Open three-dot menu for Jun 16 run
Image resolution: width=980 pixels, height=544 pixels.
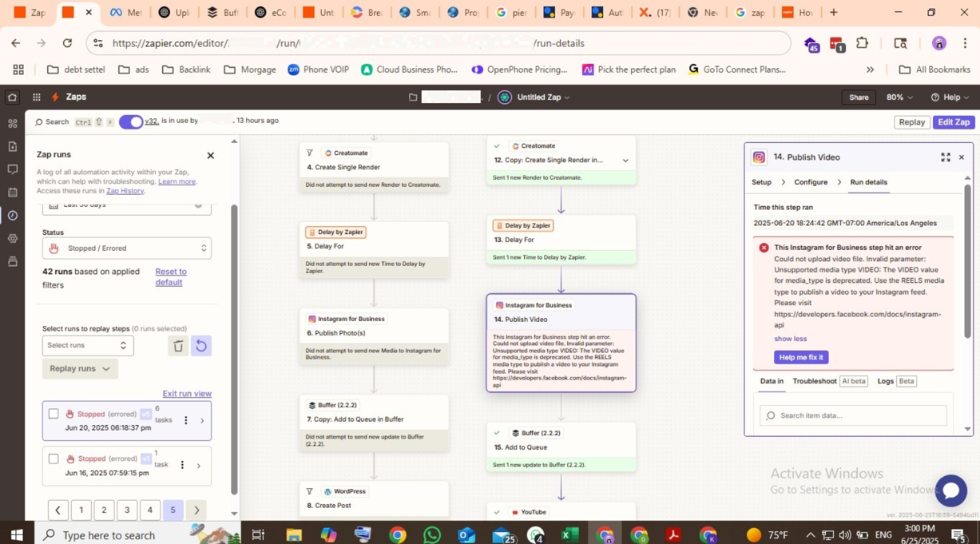[x=182, y=465]
